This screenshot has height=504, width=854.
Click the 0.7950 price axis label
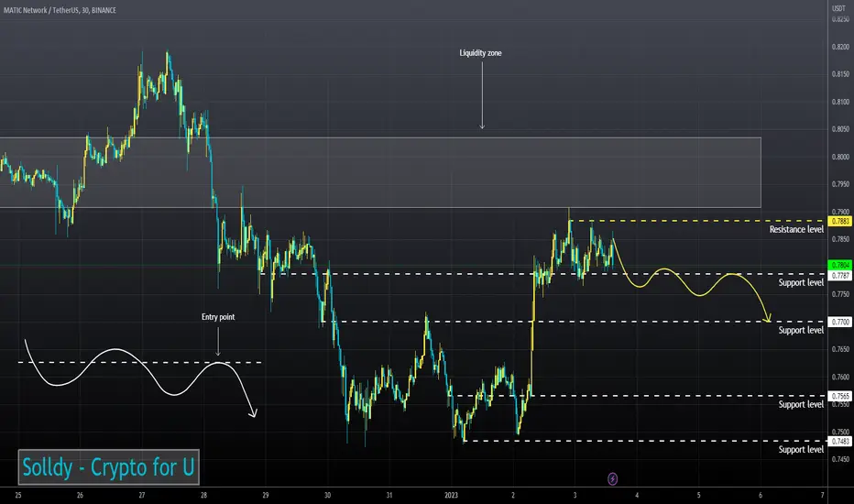[840, 184]
